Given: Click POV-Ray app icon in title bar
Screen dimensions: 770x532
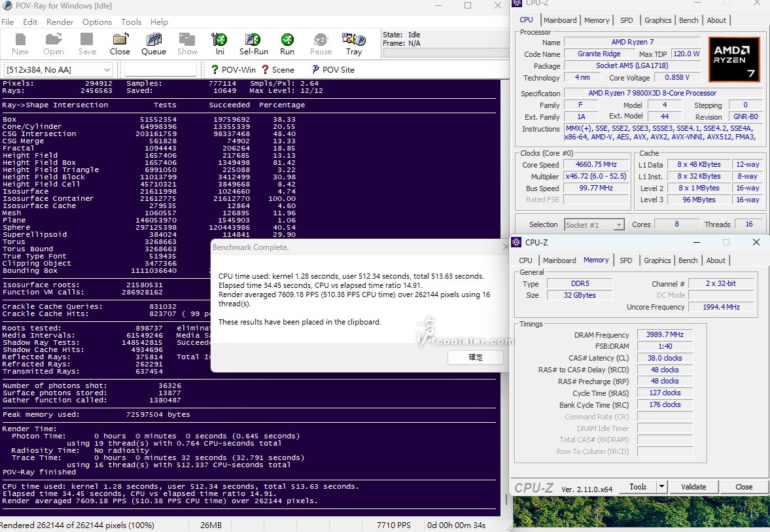Looking at the screenshot, I should coord(7,5).
